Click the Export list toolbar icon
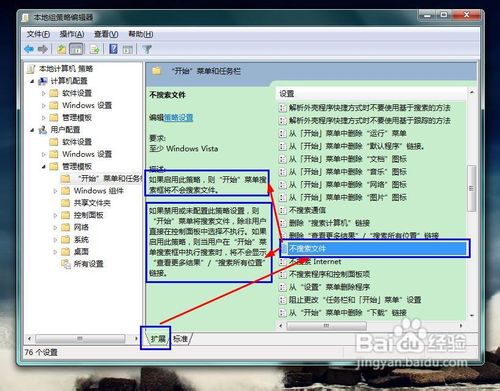 click(x=95, y=49)
